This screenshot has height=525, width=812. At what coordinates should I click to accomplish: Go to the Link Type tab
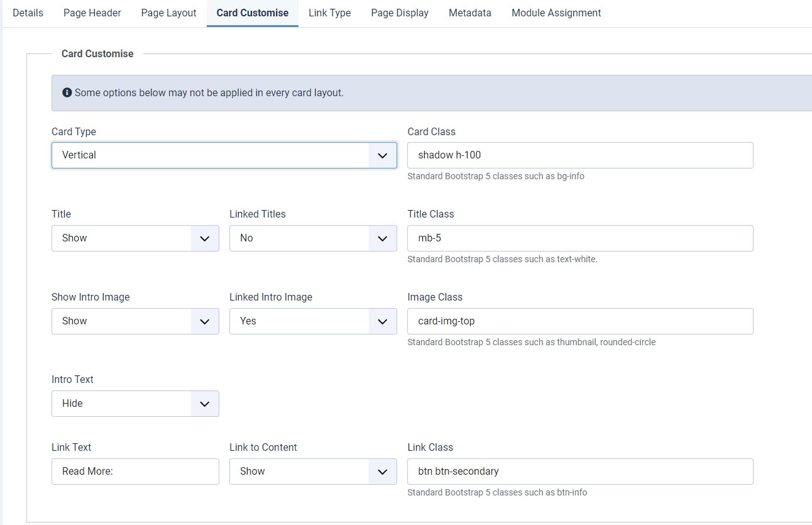coord(330,13)
